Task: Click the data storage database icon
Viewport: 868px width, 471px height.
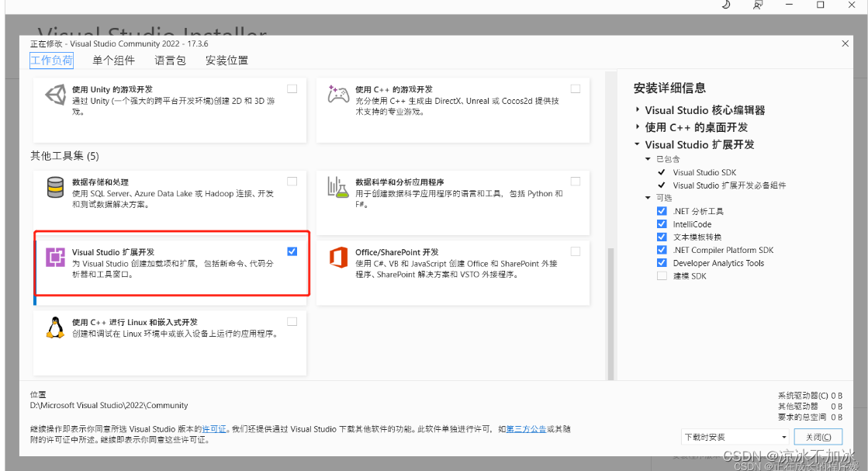Action: coord(55,188)
